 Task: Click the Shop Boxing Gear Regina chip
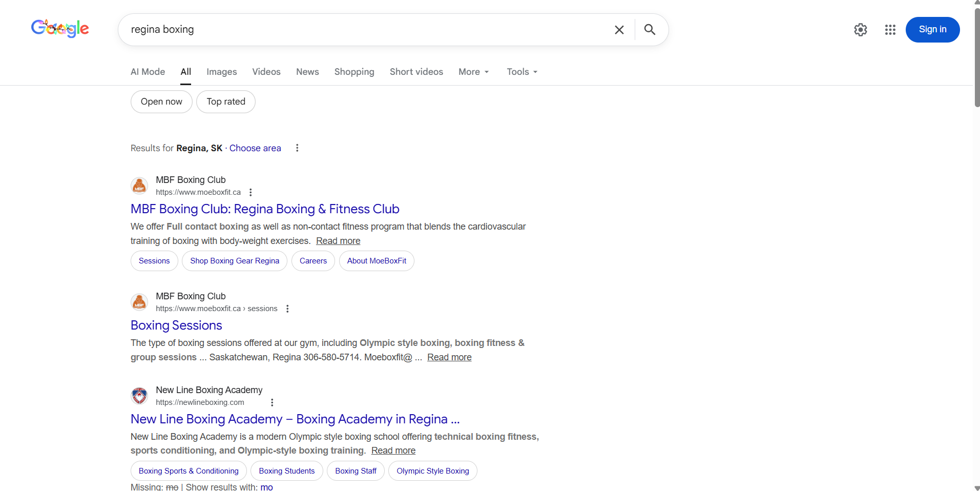[235, 261]
